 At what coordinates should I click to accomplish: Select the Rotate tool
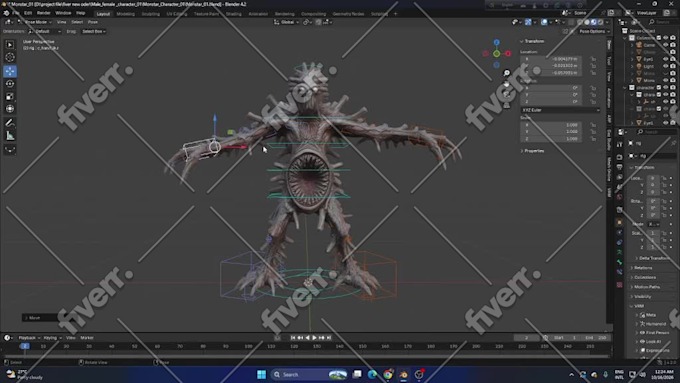point(10,83)
